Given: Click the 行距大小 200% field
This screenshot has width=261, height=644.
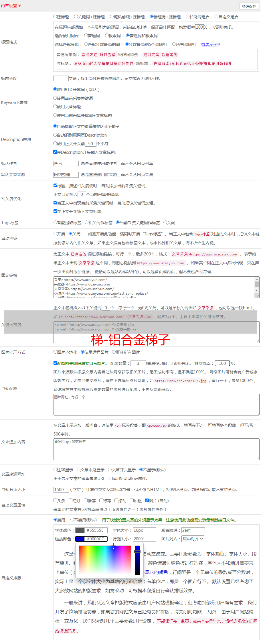Looking at the screenshot, I should tap(145, 539).
